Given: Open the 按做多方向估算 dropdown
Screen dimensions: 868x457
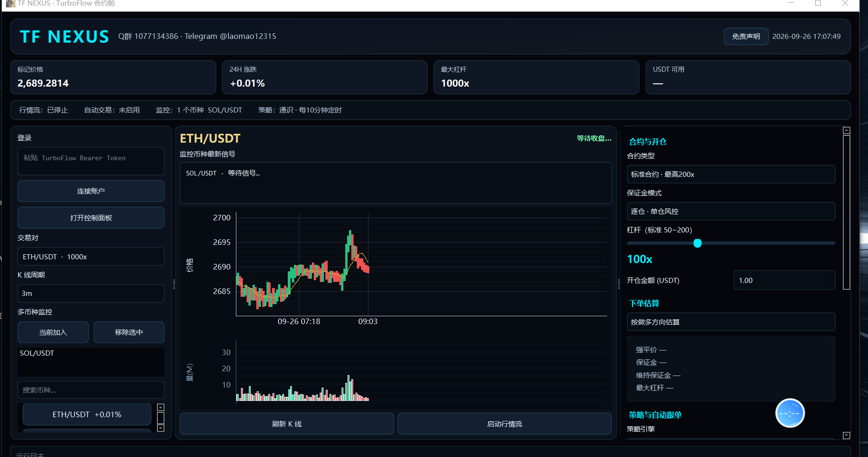Looking at the screenshot, I should 731,322.
